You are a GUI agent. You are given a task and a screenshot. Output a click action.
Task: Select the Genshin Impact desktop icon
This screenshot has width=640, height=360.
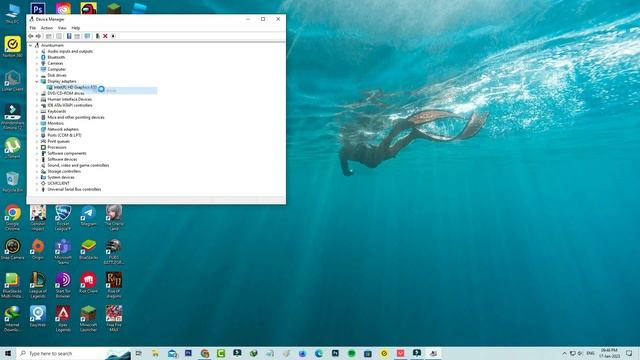click(38, 218)
